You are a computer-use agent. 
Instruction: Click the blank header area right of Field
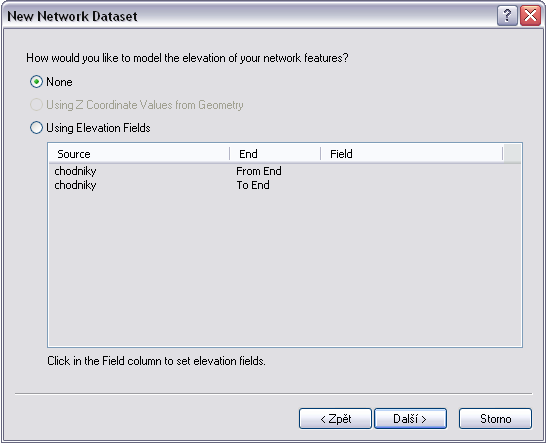pos(512,154)
